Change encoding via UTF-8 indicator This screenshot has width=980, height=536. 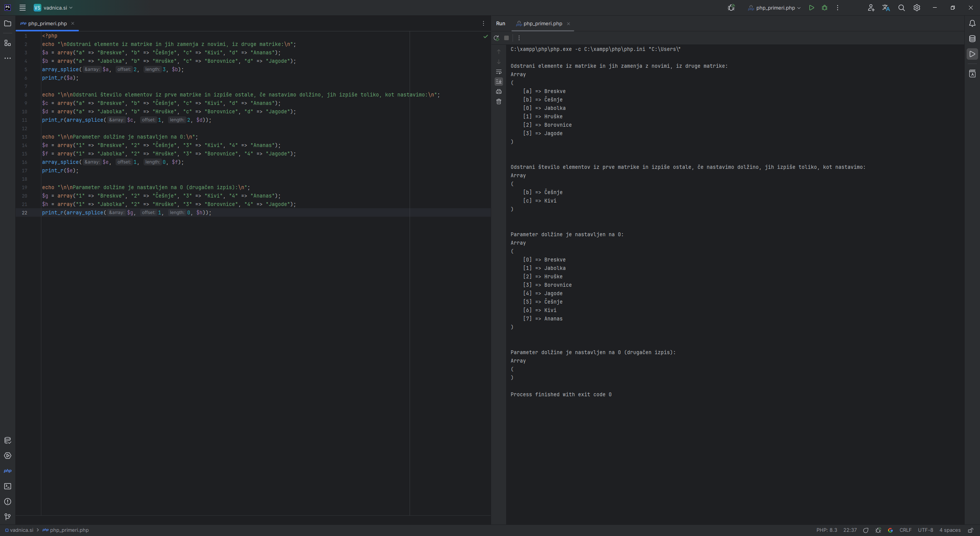coord(925,530)
